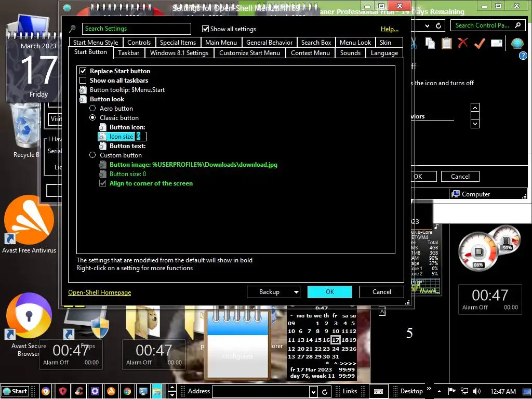Image resolution: width=532 pixels, height=399 pixels.
Task: Select the Button tooltip: $Menu.Start setting
Action: click(127, 90)
